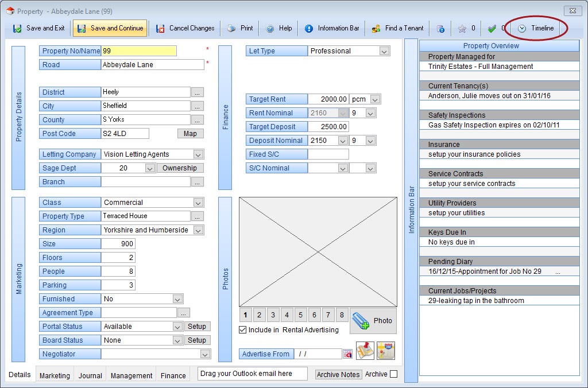
Task: Toggle the Information Bar toolbar button
Action: tap(332, 28)
